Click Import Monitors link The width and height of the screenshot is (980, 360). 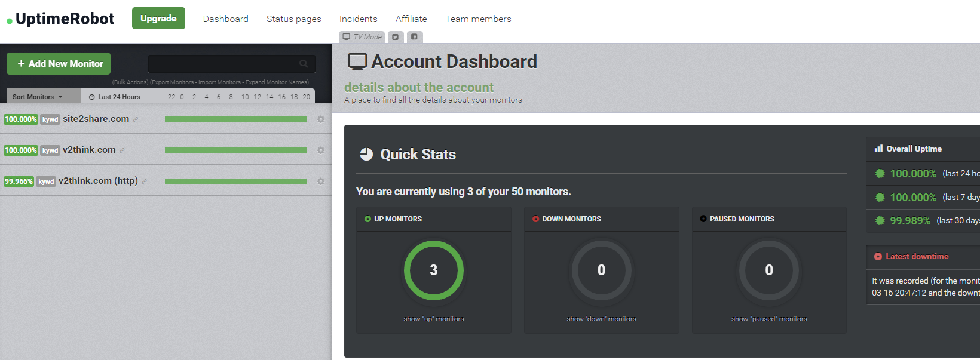(x=219, y=82)
